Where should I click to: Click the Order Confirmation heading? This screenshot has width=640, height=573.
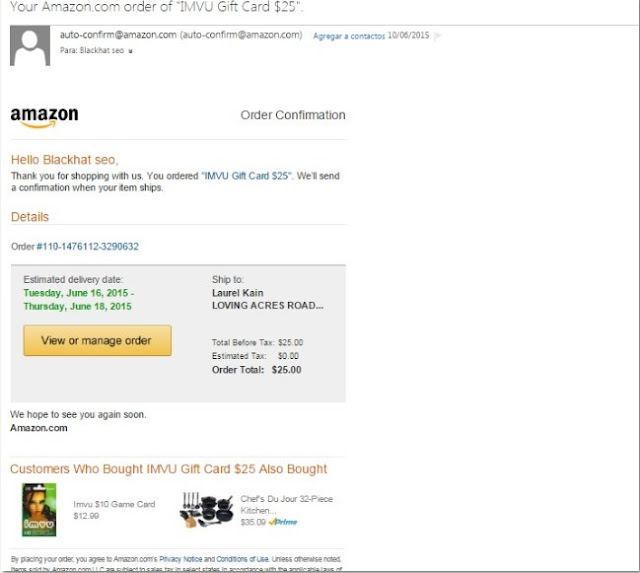pos(293,115)
